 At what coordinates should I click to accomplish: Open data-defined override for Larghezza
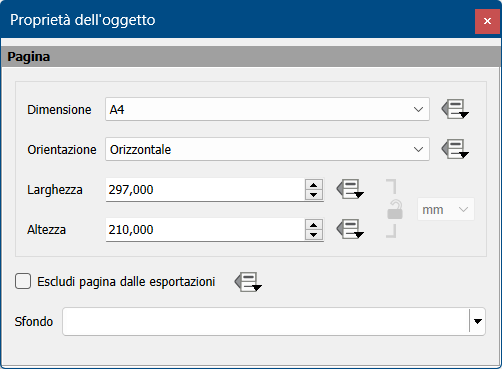point(350,189)
